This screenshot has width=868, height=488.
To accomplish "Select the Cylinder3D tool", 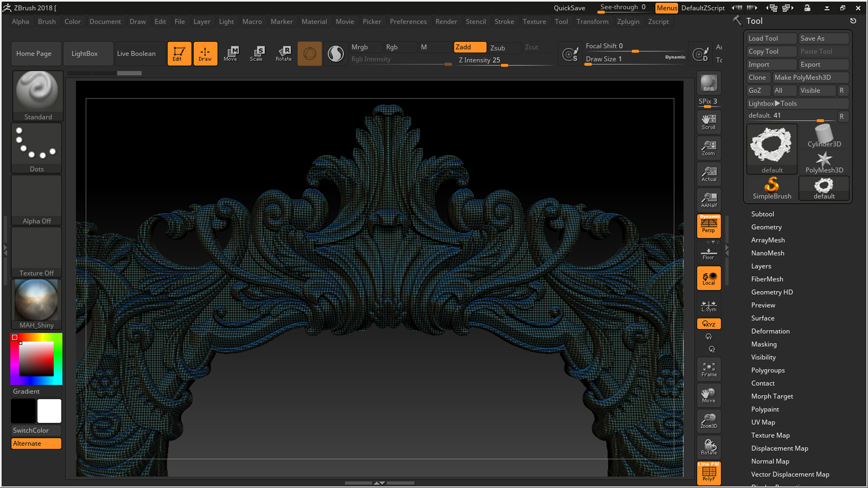I will point(824,134).
